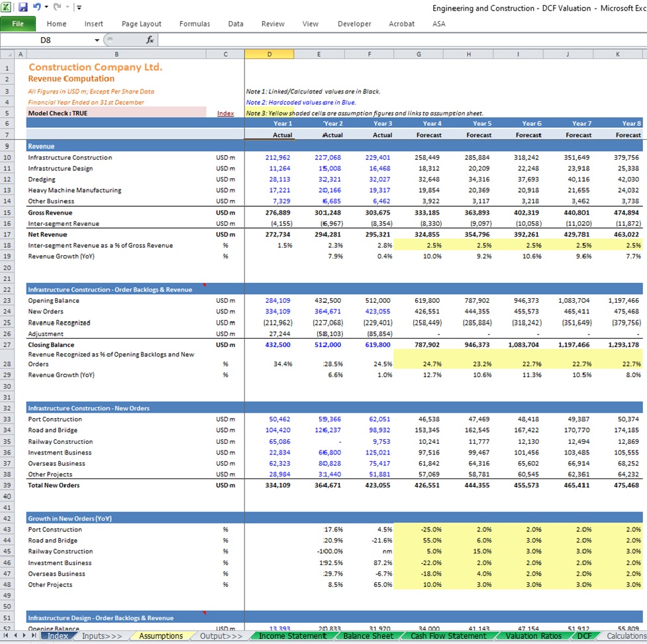The height and width of the screenshot is (644, 647).
Task: Click previous sheet navigation arrow
Action: pyautogui.click(x=15, y=636)
